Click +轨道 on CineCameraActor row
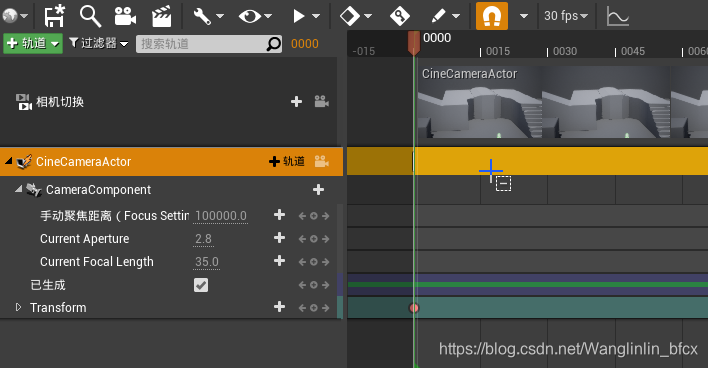This screenshot has height=368, width=708. (287, 161)
